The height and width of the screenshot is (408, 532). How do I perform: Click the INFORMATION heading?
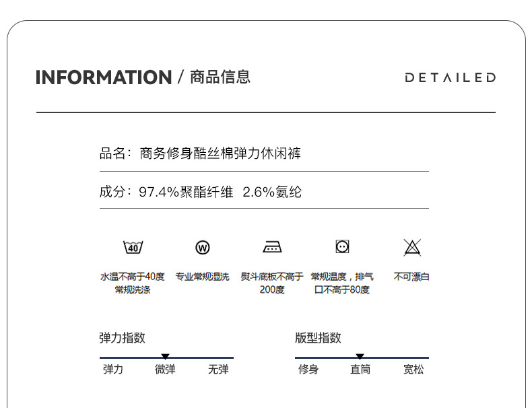[x=104, y=77]
